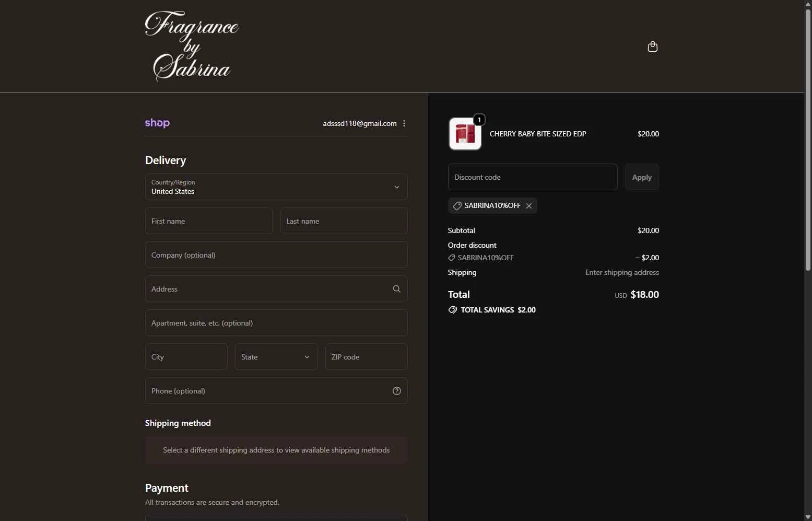Open the shopping bag cart icon
The image size is (812, 521).
[652, 47]
